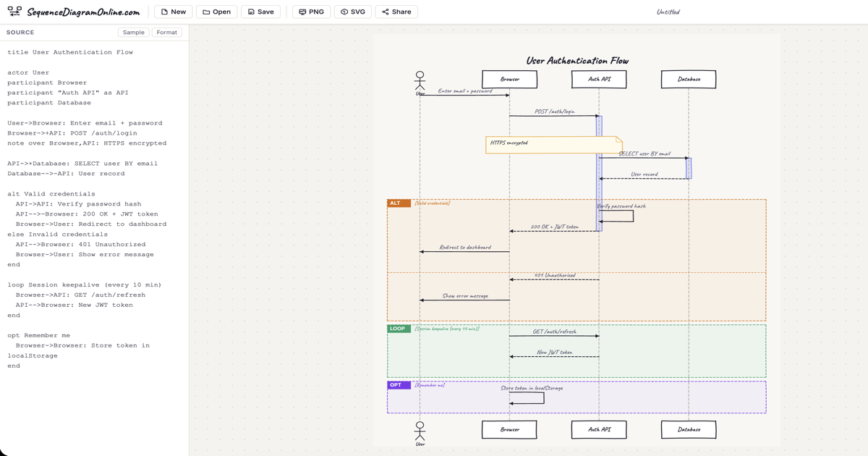Click the PNG image icon
The width and height of the screenshot is (868, 456).
(x=302, y=12)
